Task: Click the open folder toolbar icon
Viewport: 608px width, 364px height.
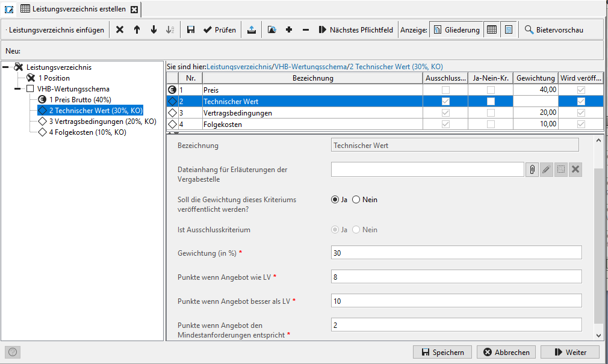Action: click(272, 29)
